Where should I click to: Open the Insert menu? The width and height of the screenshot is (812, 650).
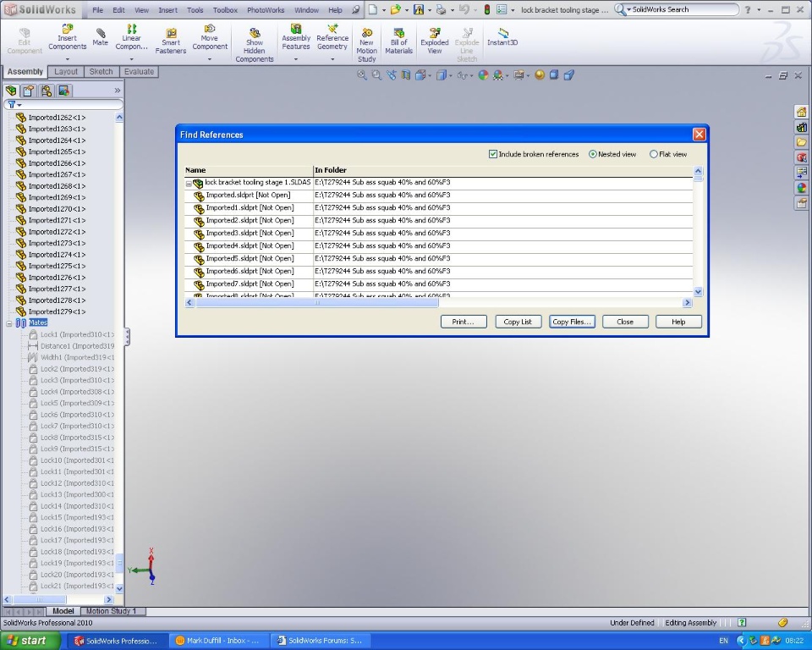point(167,10)
